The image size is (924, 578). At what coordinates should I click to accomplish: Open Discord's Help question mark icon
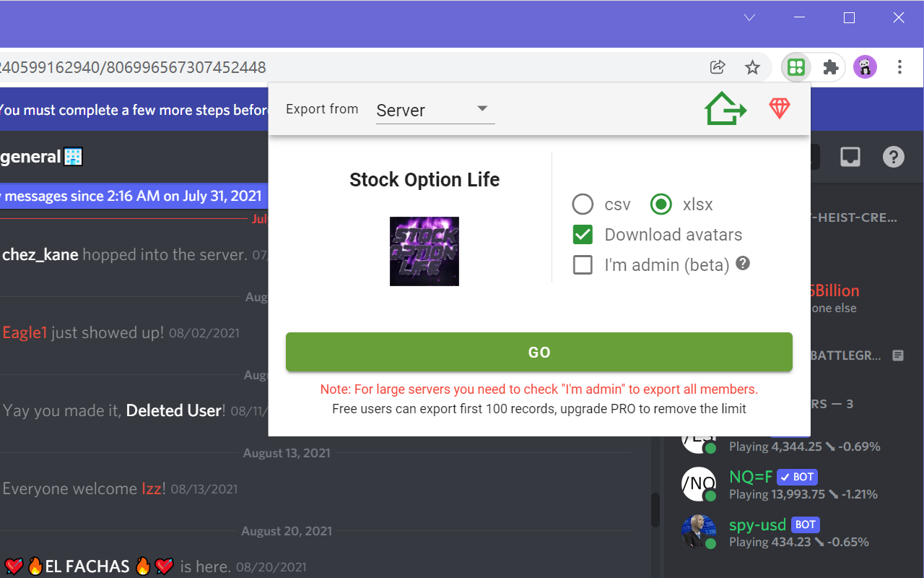click(893, 156)
